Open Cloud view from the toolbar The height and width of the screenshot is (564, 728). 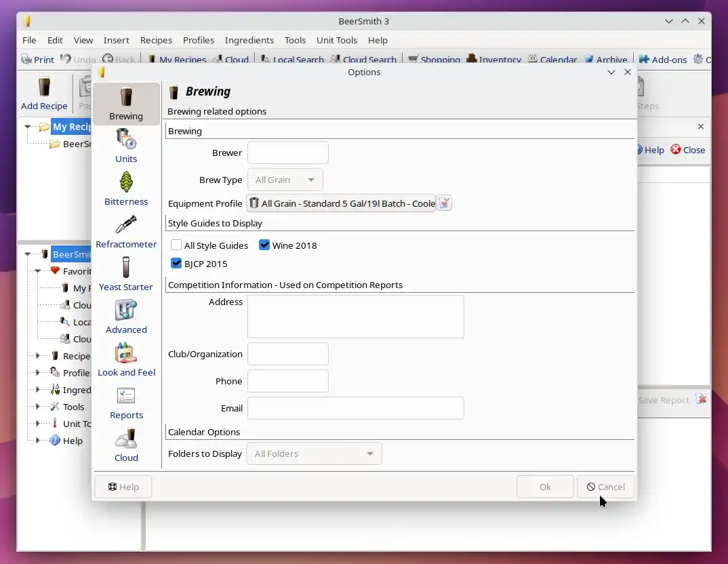pyautogui.click(x=230, y=60)
